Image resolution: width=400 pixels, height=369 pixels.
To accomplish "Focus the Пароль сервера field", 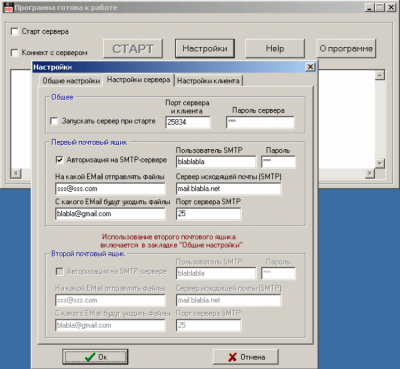I will pos(260,122).
